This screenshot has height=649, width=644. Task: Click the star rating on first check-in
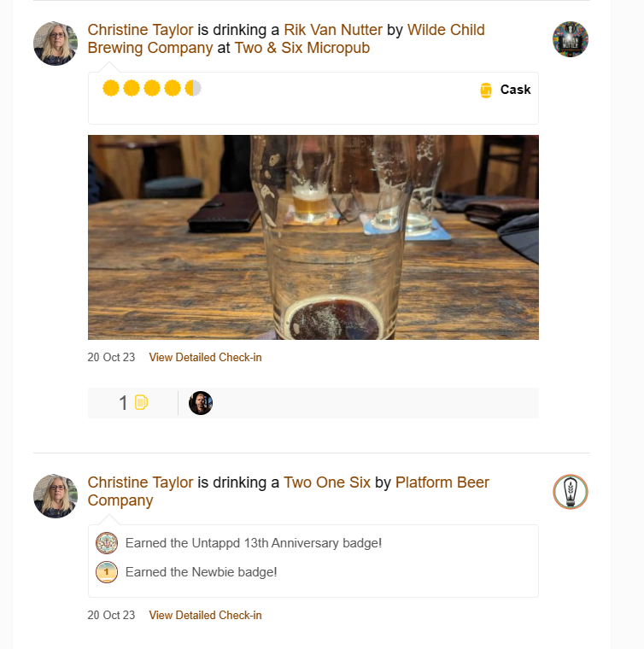pos(152,88)
